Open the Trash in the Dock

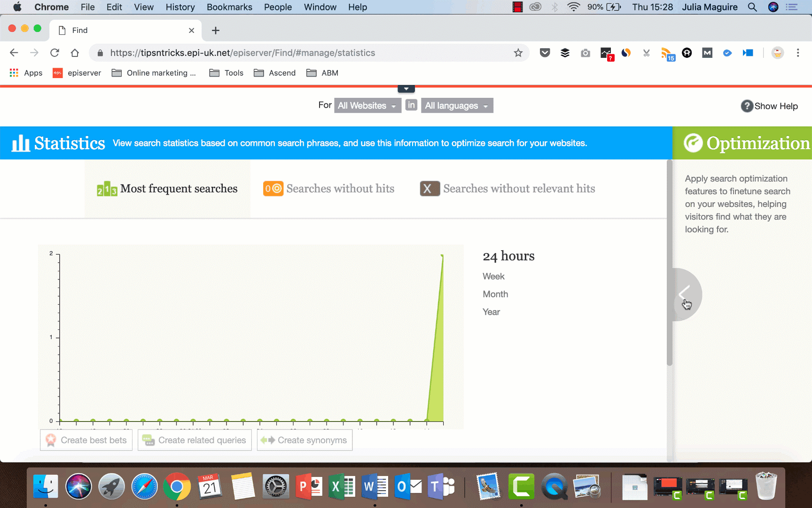pos(766,486)
